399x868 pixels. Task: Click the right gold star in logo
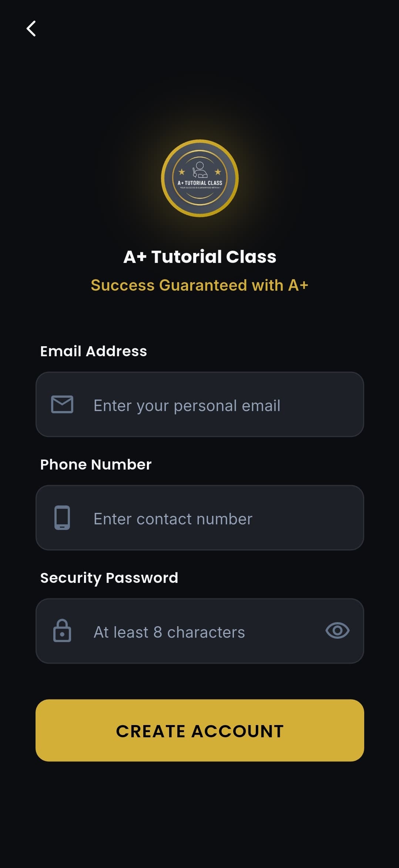[218, 172]
